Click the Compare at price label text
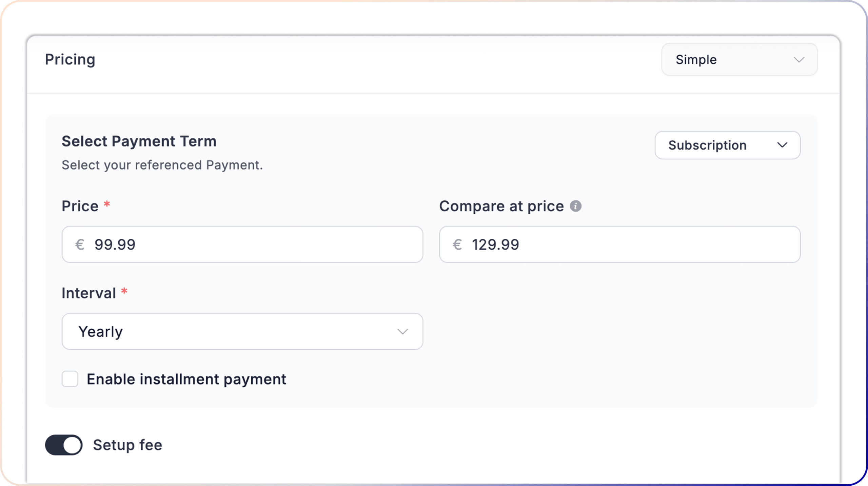The image size is (868, 486). (x=501, y=206)
